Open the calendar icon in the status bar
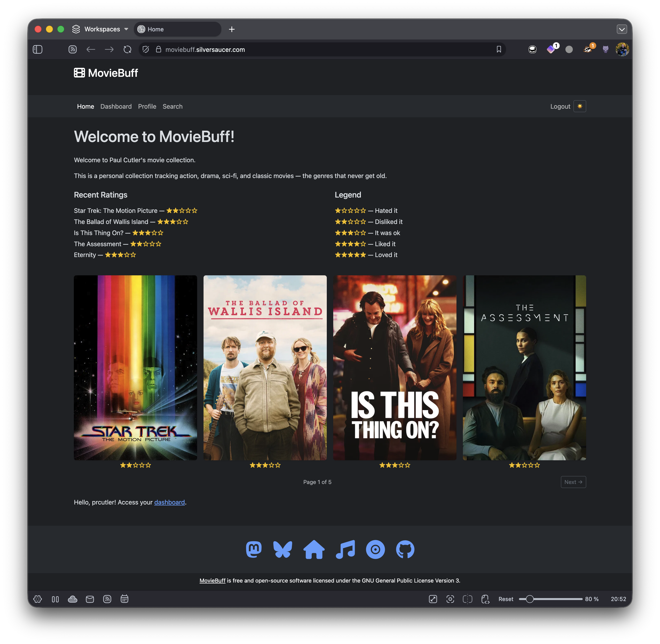This screenshot has height=644, width=660. (x=124, y=599)
